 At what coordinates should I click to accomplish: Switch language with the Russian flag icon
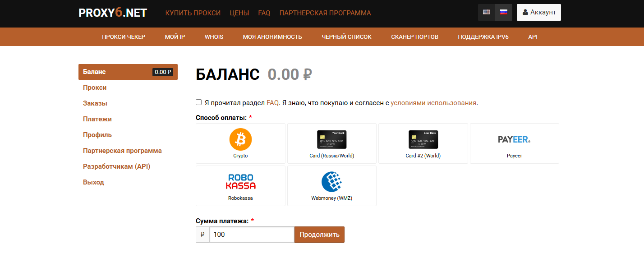pos(504,12)
